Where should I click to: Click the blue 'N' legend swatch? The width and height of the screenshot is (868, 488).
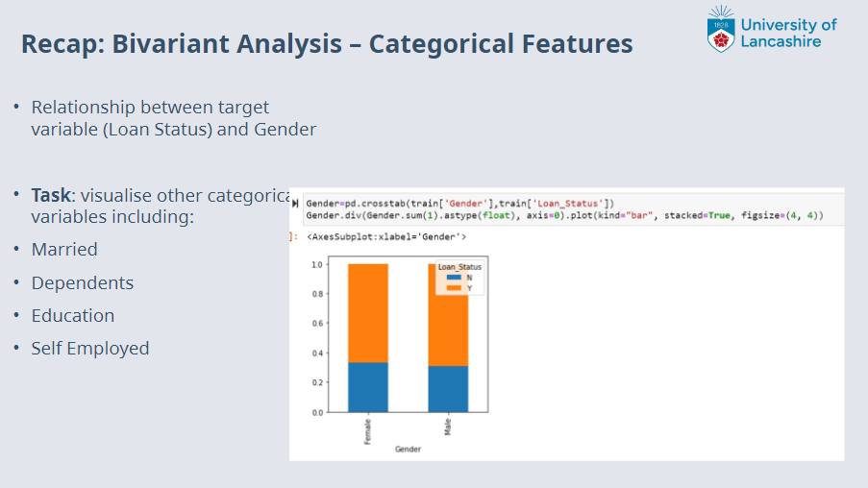[454, 278]
